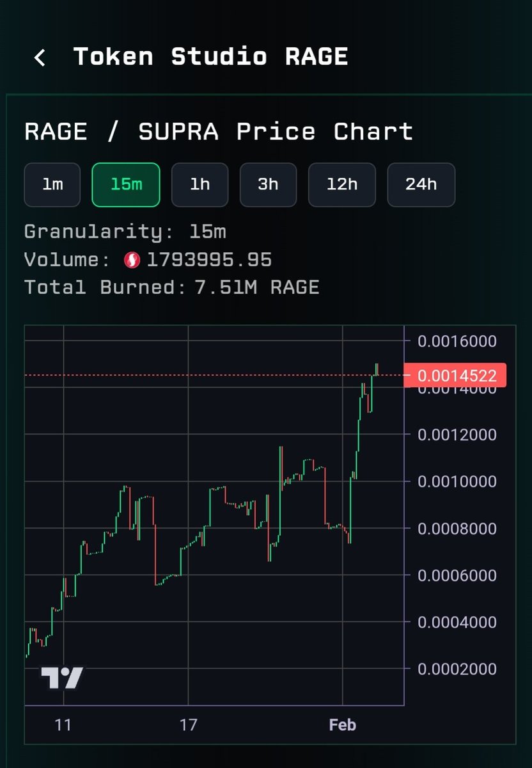Click the 0.0016000 price axis label
Image resolution: width=532 pixels, height=768 pixels.
click(457, 341)
